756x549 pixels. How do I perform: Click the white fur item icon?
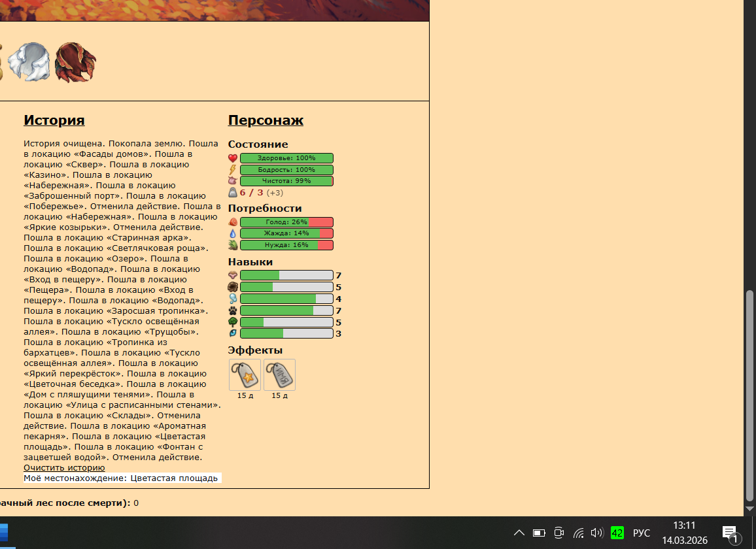(29, 61)
